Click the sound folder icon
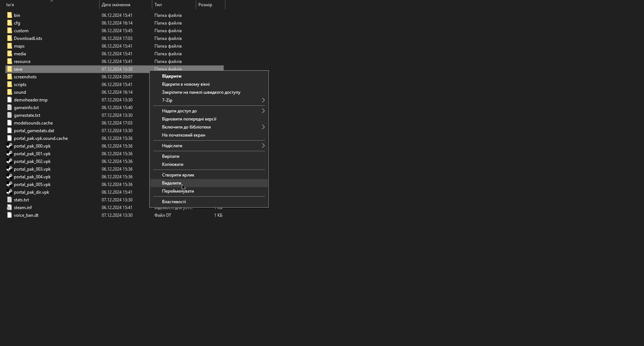Screen dimensions: 644x346 point(10,92)
